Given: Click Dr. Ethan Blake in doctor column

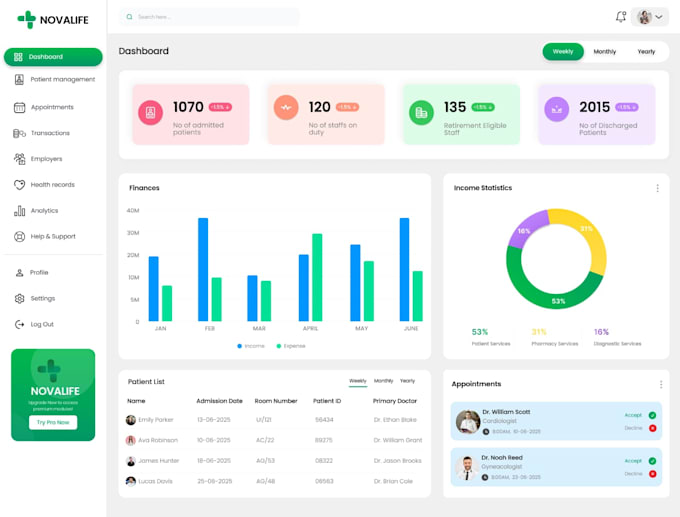Looking at the screenshot, I should point(395,420).
